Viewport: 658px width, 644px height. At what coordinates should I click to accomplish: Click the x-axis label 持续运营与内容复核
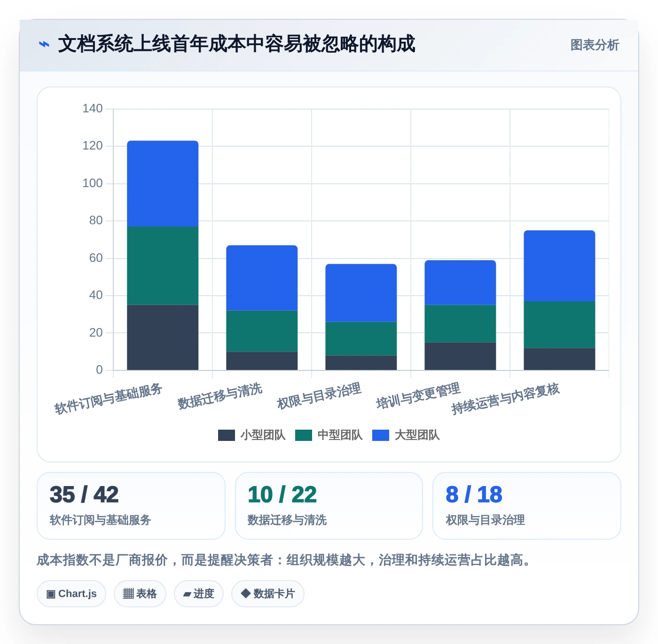506,399
